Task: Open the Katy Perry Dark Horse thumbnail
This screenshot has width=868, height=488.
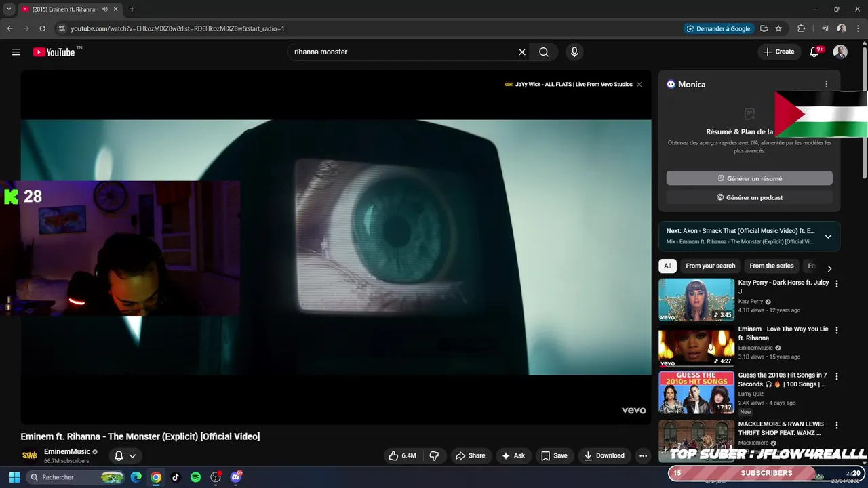Action: point(696,299)
